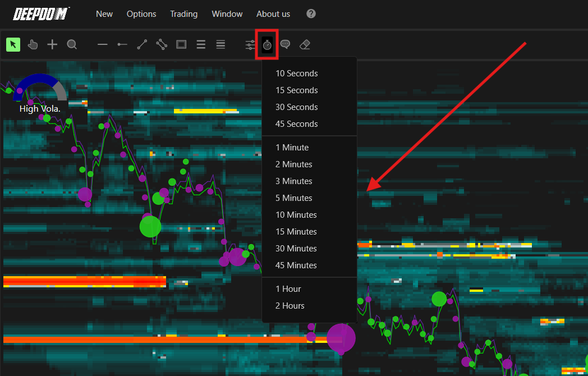Viewport: 588px width, 376px height.
Task: Click the stopwatch timeframe icon
Action: point(267,45)
